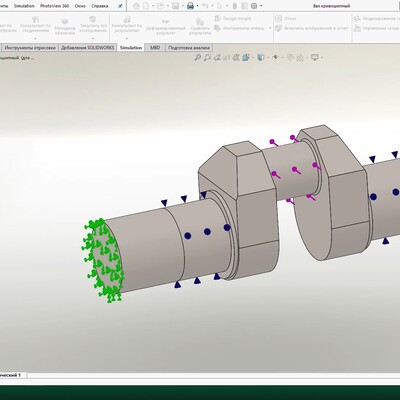Open Dynamic Annotation Views icon

(236, 58)
